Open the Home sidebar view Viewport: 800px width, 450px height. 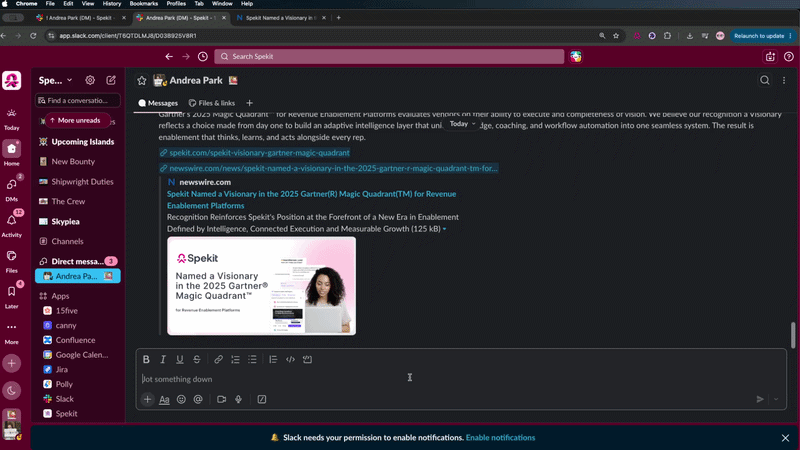pyautogui.click(x=11, y=153)
